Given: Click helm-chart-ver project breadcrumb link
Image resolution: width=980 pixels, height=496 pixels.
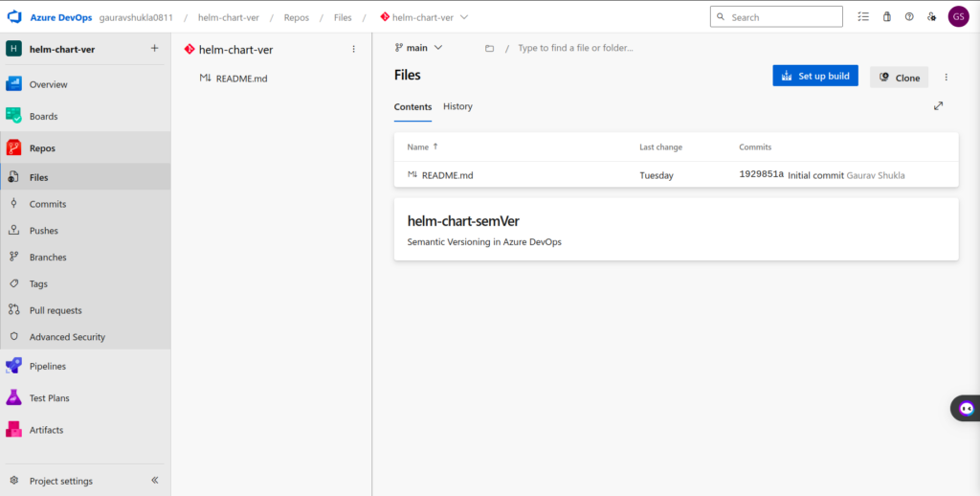Looking at the screenshot, I should (x=229, y=17).
